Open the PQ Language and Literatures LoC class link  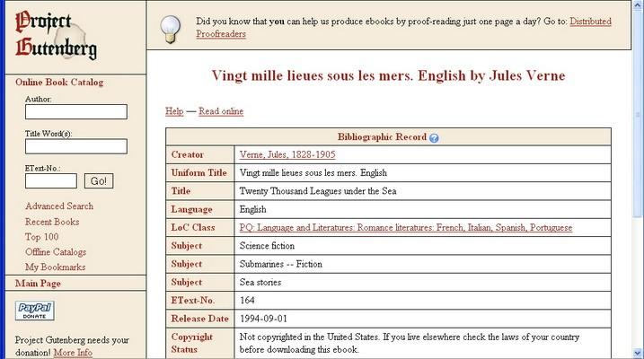406,228
